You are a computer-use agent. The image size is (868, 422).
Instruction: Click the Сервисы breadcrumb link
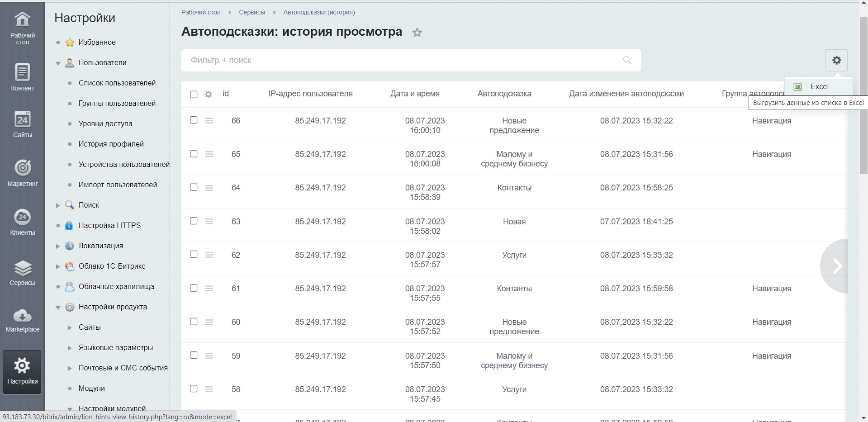coord(252,12)
